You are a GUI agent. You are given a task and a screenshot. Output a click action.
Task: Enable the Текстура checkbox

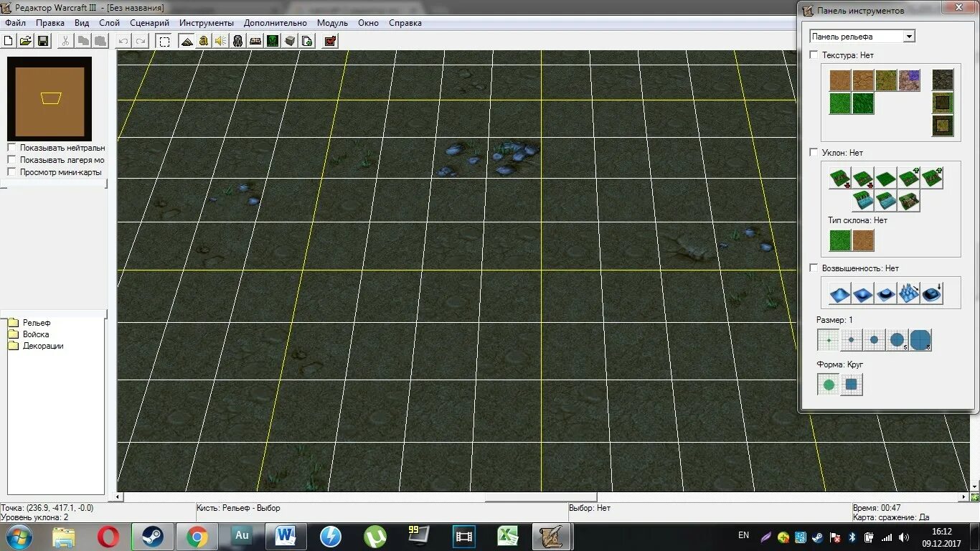814,55
